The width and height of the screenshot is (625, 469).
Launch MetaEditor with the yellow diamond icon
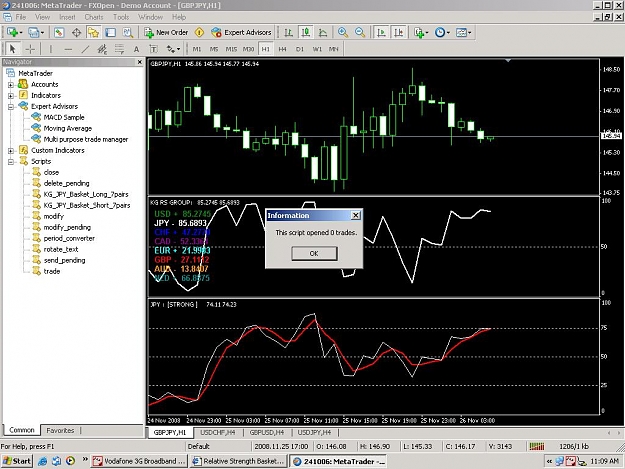[x=199, y=32]
